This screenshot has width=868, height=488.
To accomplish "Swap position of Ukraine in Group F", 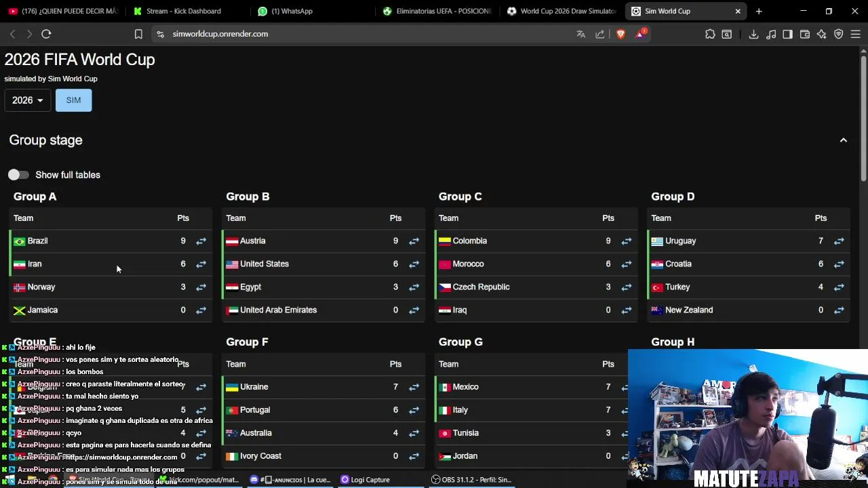I will point(414,387).
